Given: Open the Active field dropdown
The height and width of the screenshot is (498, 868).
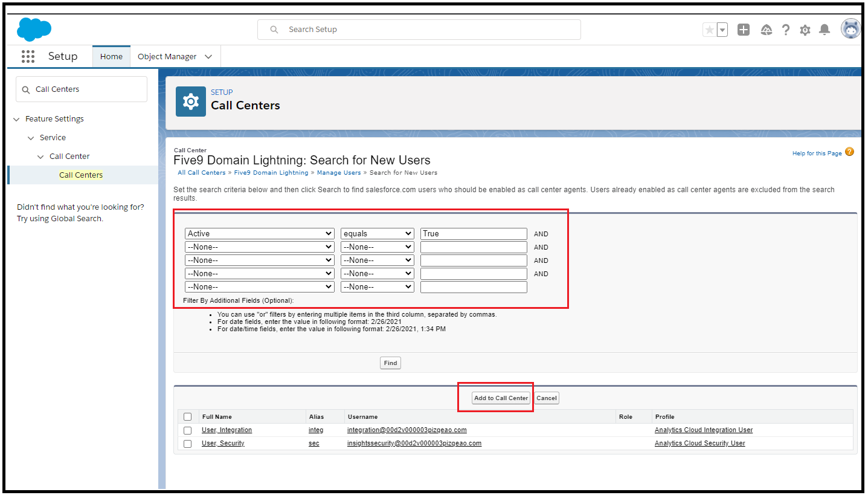Looking at the screenshot, I should click(260, 233).
